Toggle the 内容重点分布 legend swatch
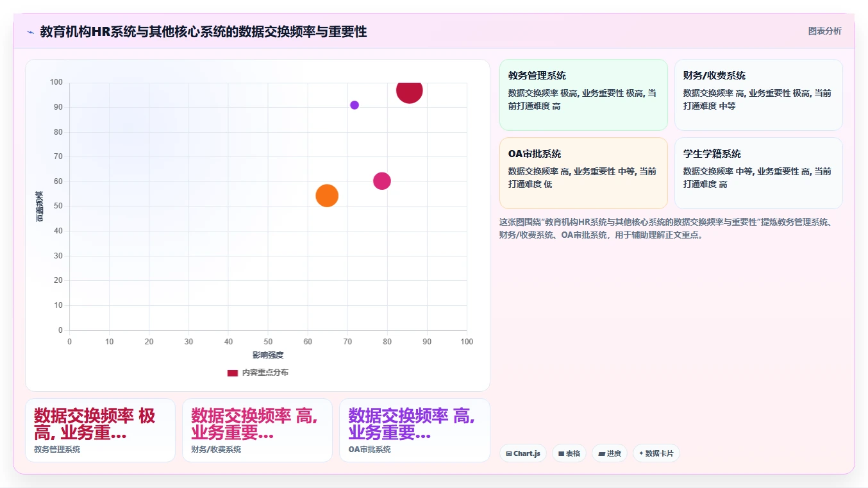Viewport: 868px width, 488px height. (x=233, y=373)
